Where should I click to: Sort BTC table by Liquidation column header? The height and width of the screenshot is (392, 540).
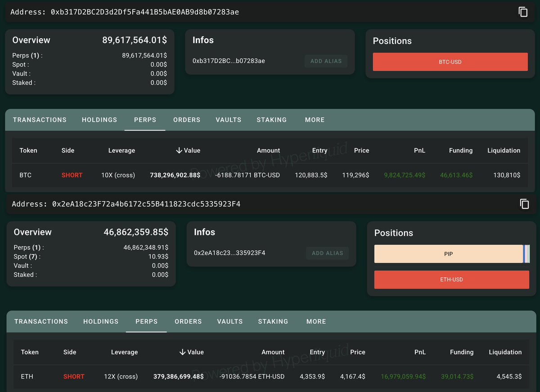(504, 150)
